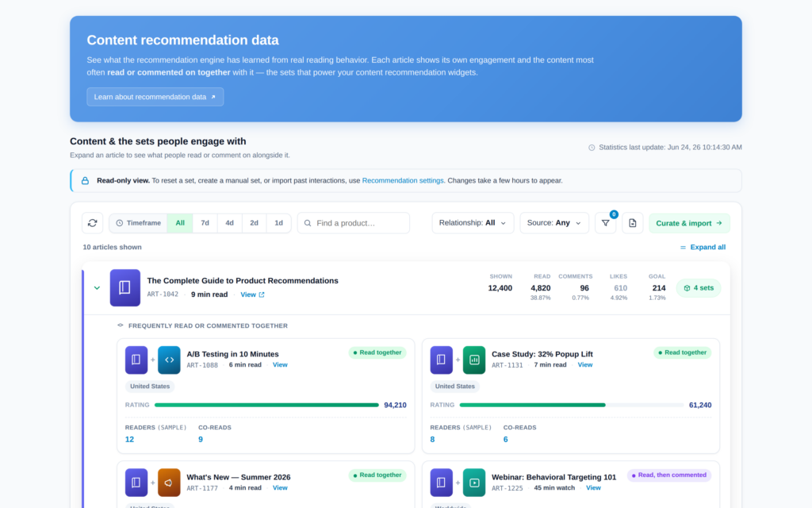Click the 4 sets badge button
Screen dimensions: 812x508
coord(699,288)
